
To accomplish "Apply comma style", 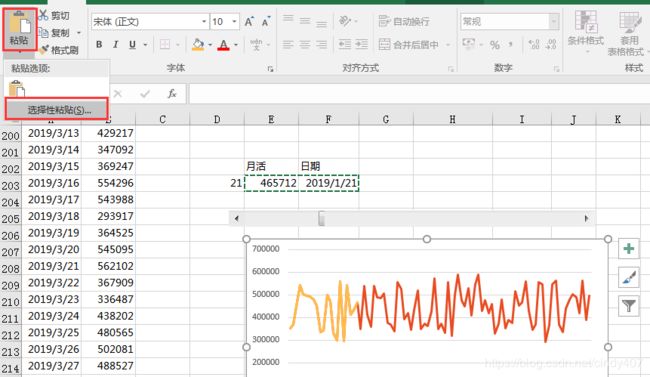I will 511,44.
